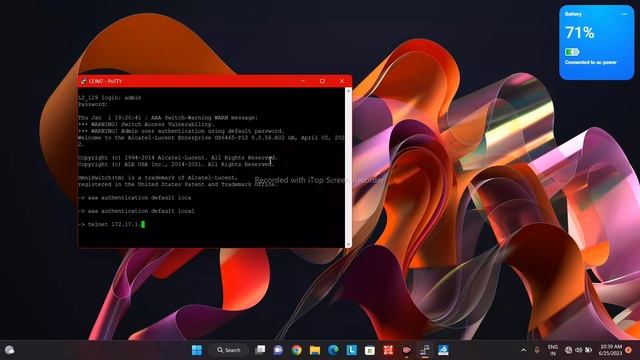Select the PuTTY icon on the taskbar

(x=425, y=350)
